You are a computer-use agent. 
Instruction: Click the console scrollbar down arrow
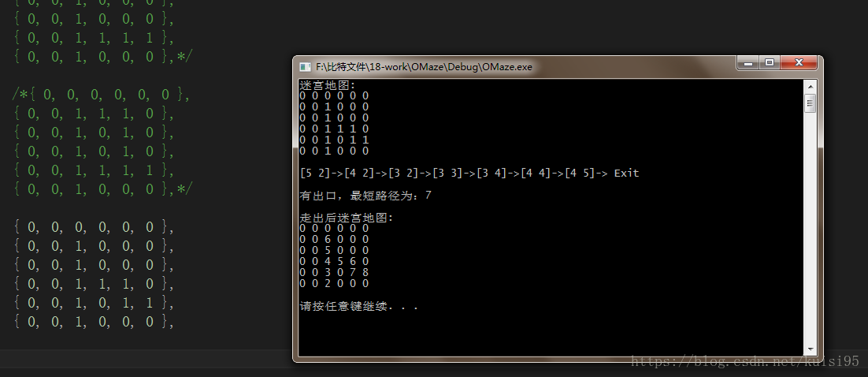click(810, 349)
